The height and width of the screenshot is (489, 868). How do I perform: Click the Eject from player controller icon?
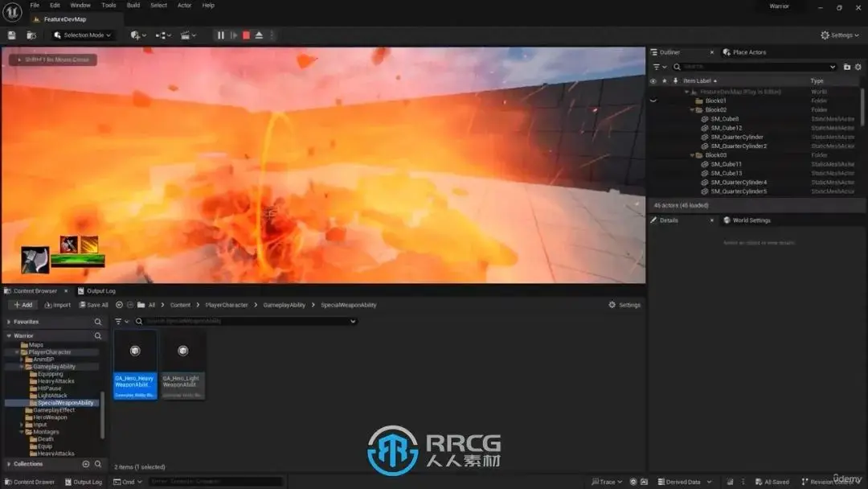tap(259, 35)
